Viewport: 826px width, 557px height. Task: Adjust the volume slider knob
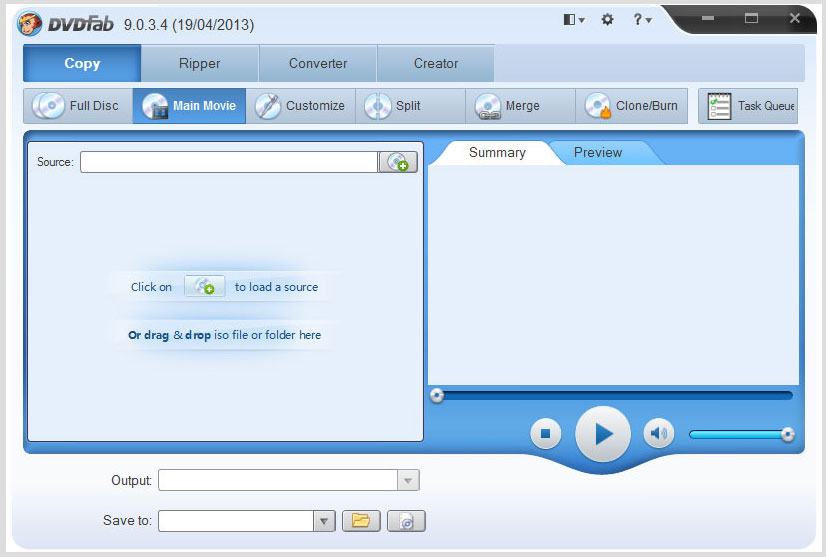(788, 434)
